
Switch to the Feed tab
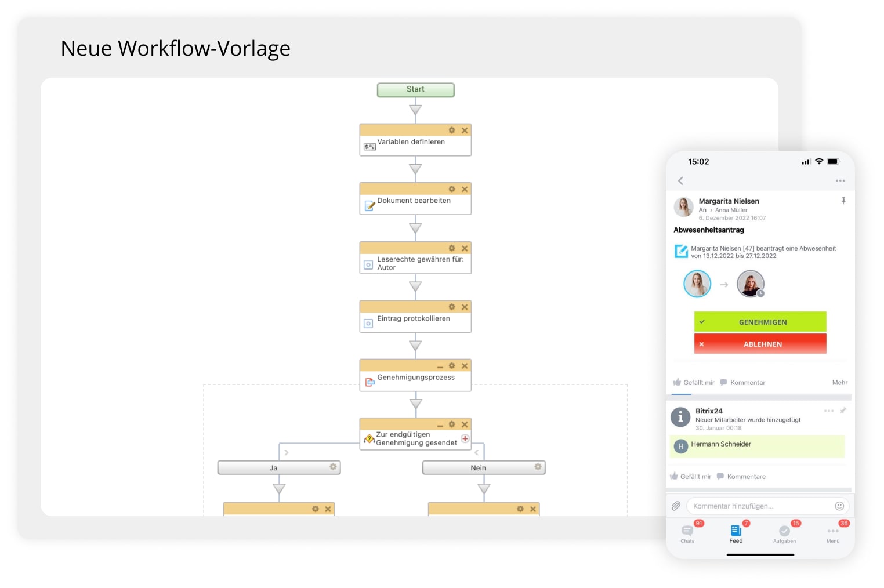coord(736,533)
